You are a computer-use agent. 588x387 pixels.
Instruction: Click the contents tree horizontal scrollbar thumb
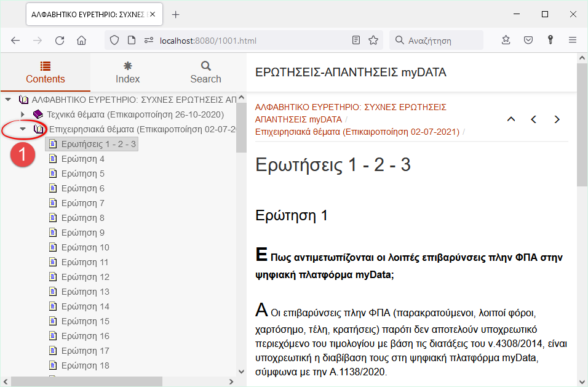(87, 381)
